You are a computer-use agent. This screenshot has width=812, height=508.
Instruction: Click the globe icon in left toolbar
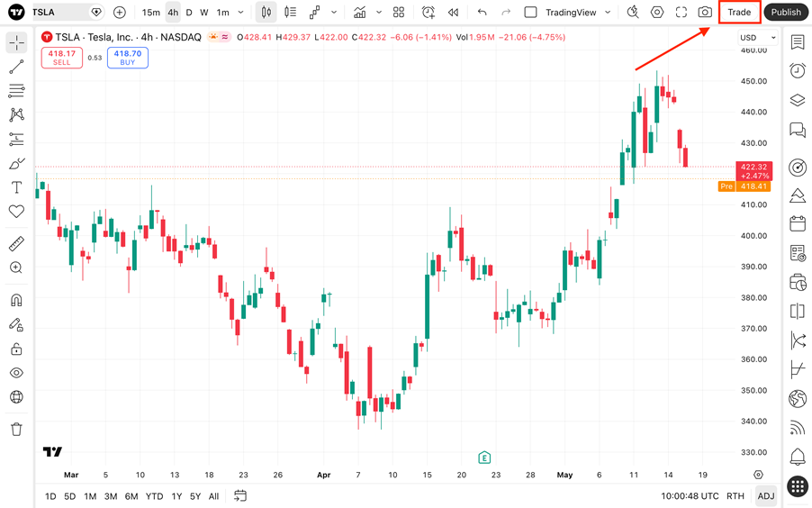pos(16,397)
